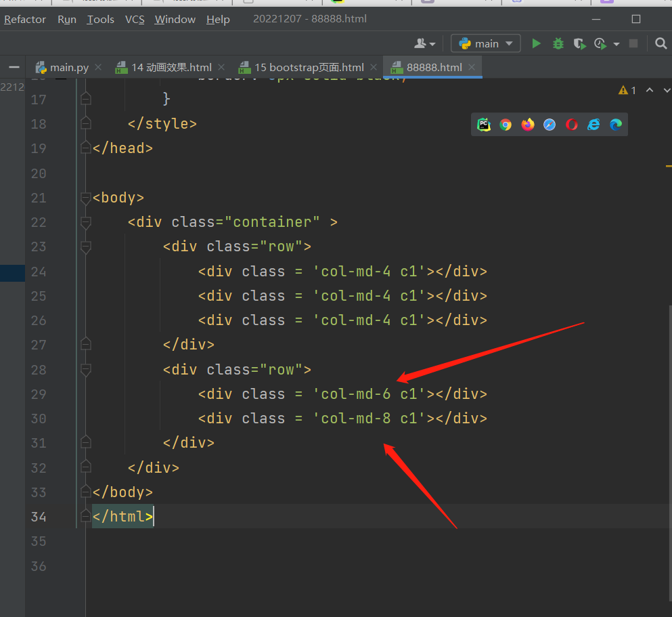Click the warning count indicator
This screenshot has height=617, width=672.
tap(627, 90)
